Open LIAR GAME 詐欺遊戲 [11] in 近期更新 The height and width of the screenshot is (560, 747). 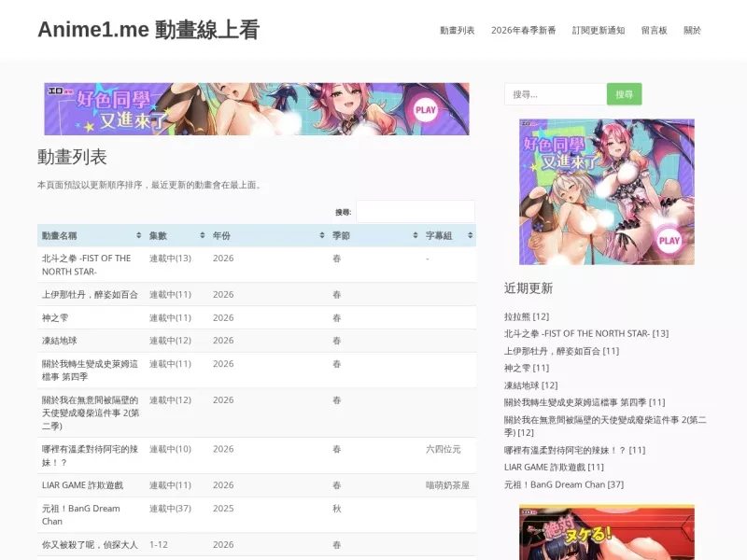coord(554,468)
